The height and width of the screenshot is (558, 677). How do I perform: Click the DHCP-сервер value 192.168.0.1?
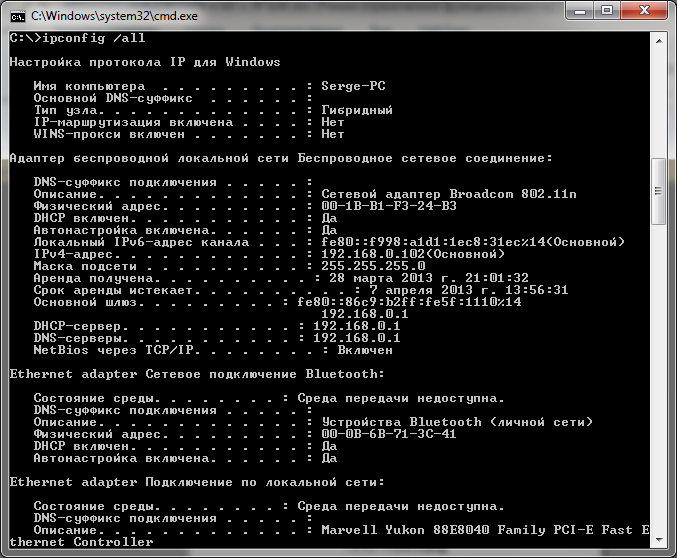357,326
